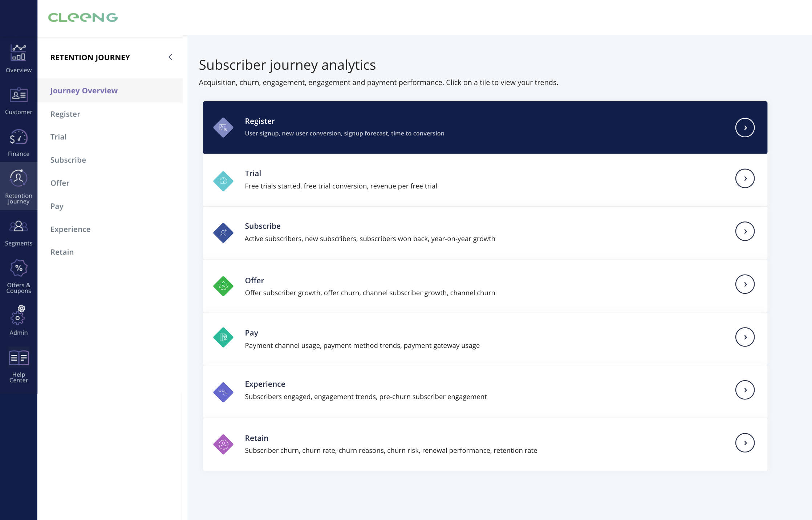Image resolution: width=812 pixels, height=520 pixels.
Task: Click the Trial tile diamond icon
Action: (x=223, y=181)
